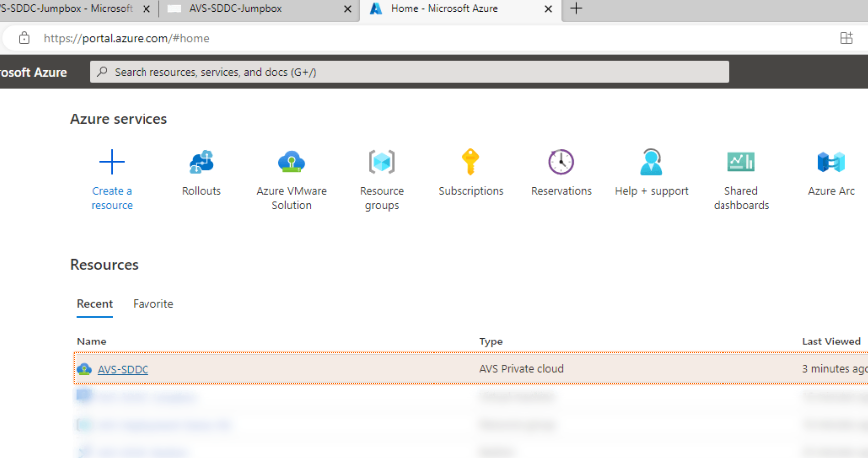Click the Resources heading
Viewport: 868px width, 458px height.
pos(104,265)
